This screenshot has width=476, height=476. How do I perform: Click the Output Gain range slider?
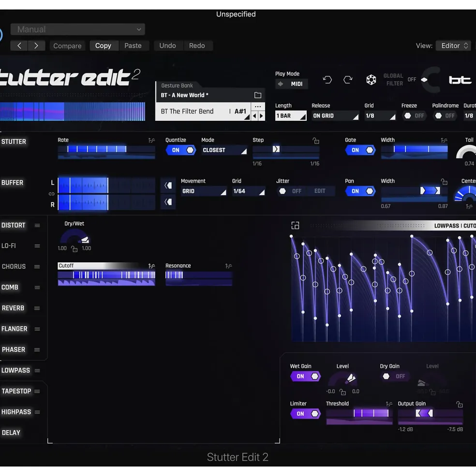pyautogui.click(x=431, y=413)
